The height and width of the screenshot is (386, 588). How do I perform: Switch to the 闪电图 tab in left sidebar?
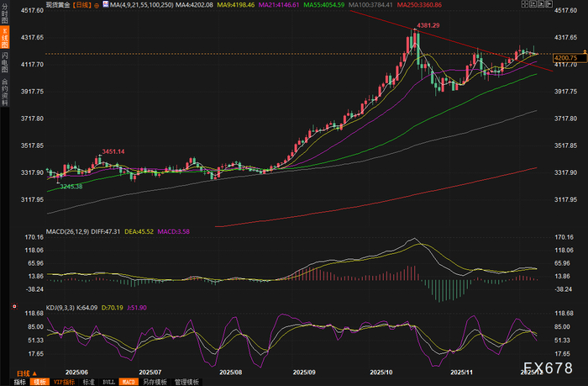click(x=4, y=62)
